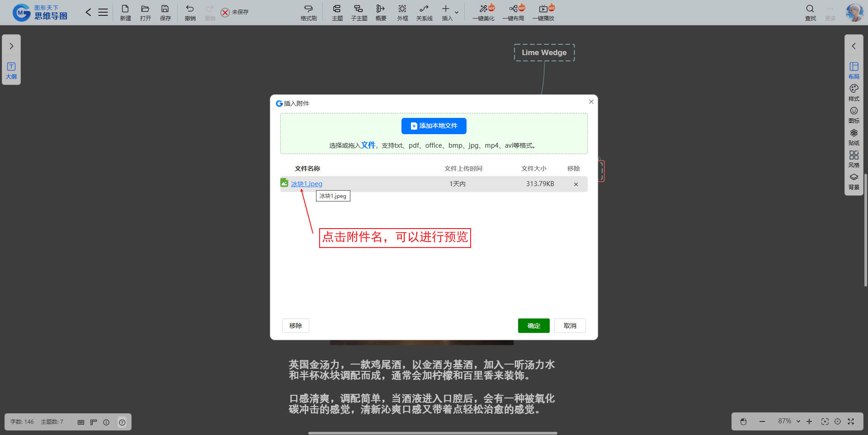
Task: Expand the left 大纲 panel with chevron
Action: tap(11, 46)
